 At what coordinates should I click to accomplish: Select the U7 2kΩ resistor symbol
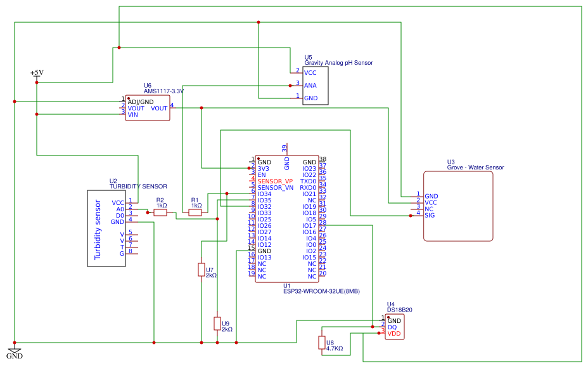pyautogui.click(x=201, y=270)
